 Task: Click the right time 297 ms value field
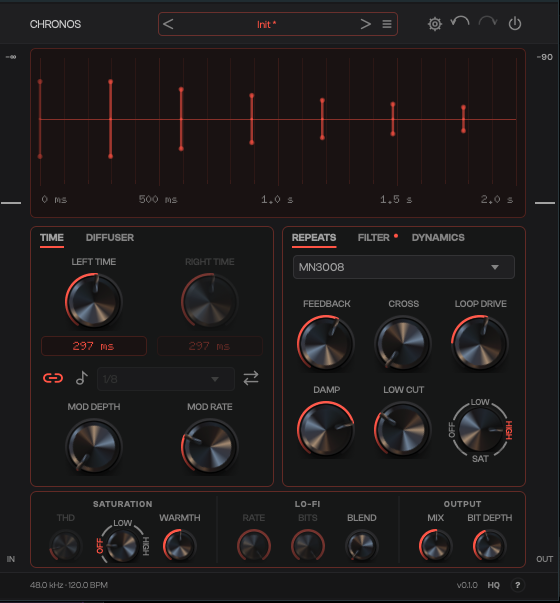210,346
